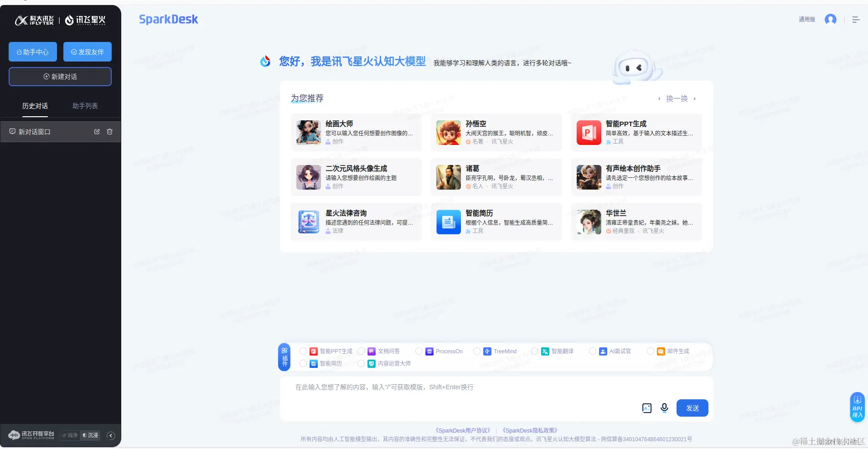Check the ProcessOn plugin option

(x=418, y=351)
